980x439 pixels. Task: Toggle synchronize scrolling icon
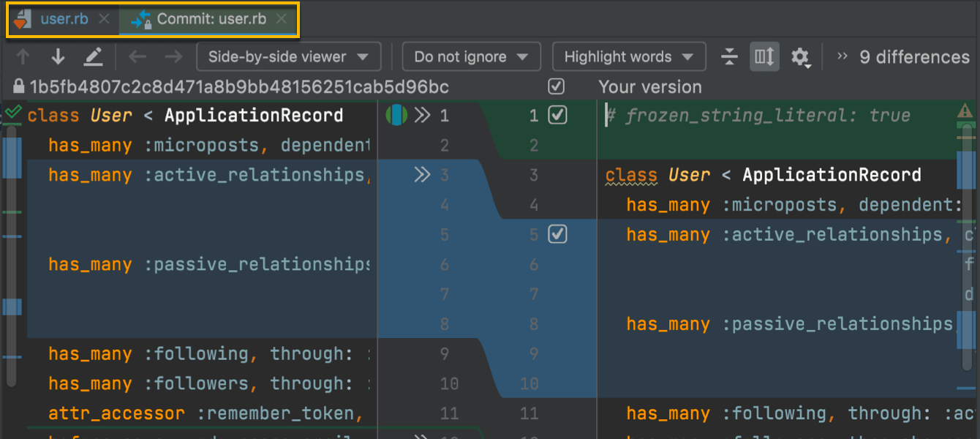[764, 57]
